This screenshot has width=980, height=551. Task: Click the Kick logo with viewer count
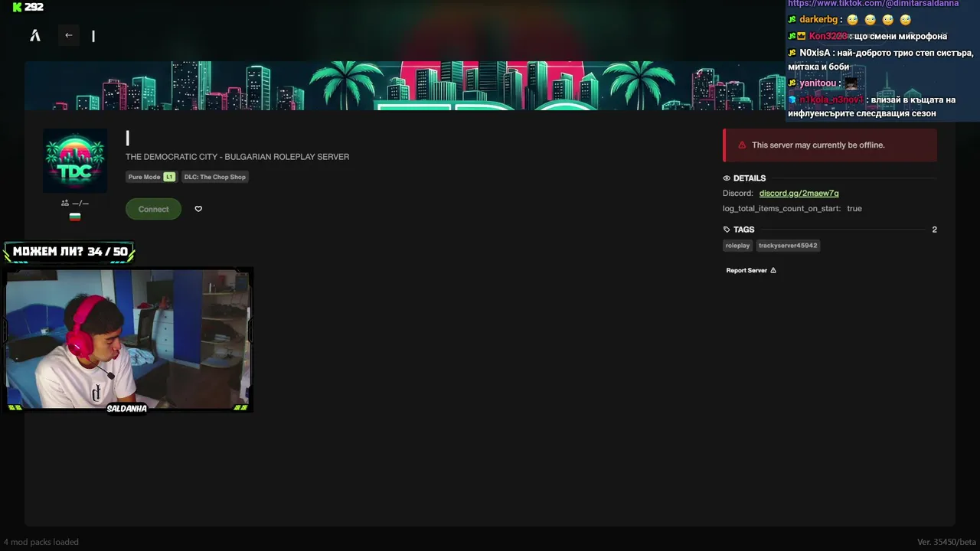tap(28, 7)
